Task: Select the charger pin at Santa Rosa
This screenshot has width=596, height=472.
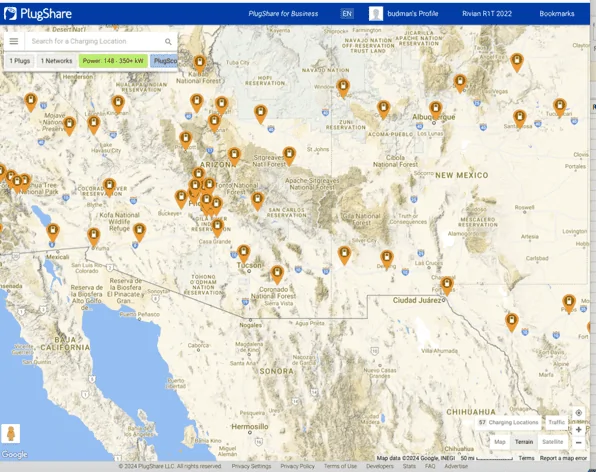Action: click(x=520, y=118)
